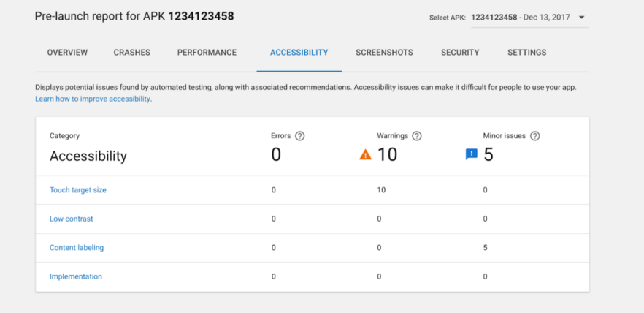Select the Accessibility tab

click(x=299, y=53)
